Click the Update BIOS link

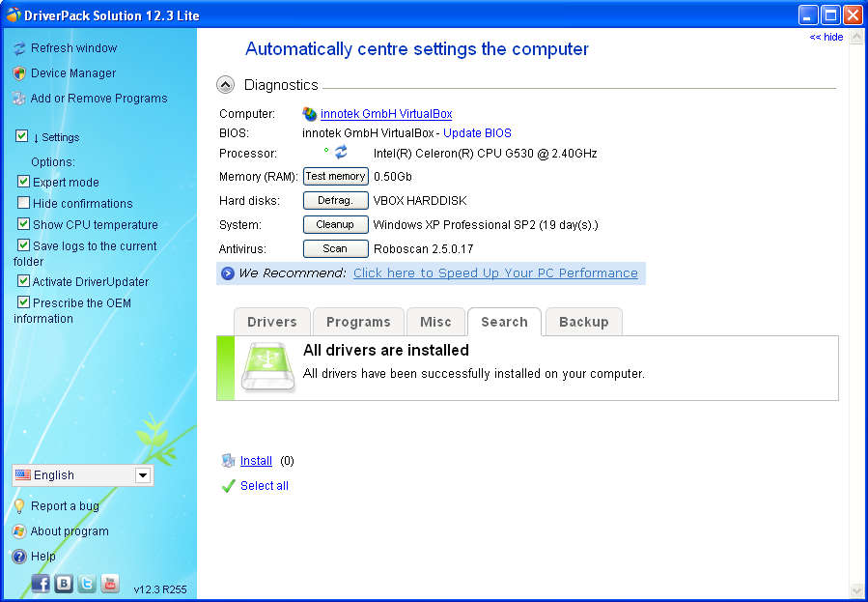477,133
